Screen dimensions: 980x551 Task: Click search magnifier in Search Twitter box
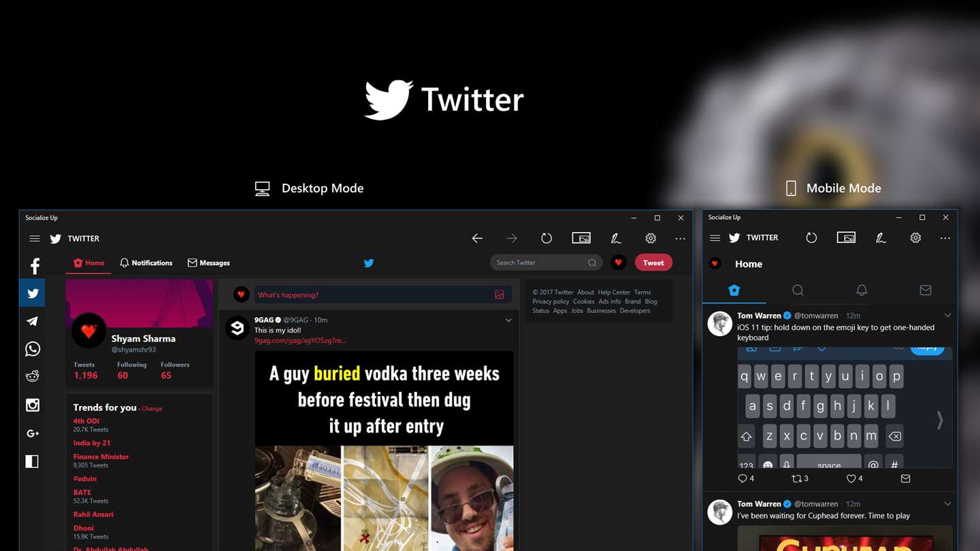[x=592, y=263]
